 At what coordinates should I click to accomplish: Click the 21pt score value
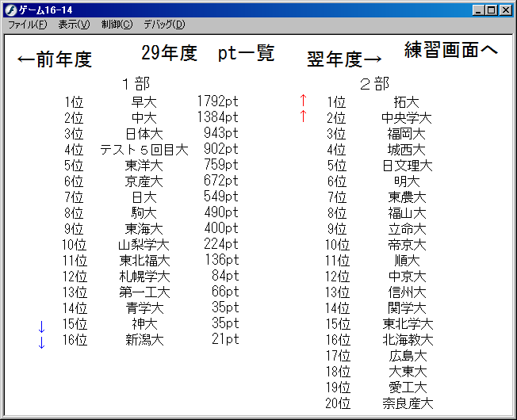[x=225, y=339]
